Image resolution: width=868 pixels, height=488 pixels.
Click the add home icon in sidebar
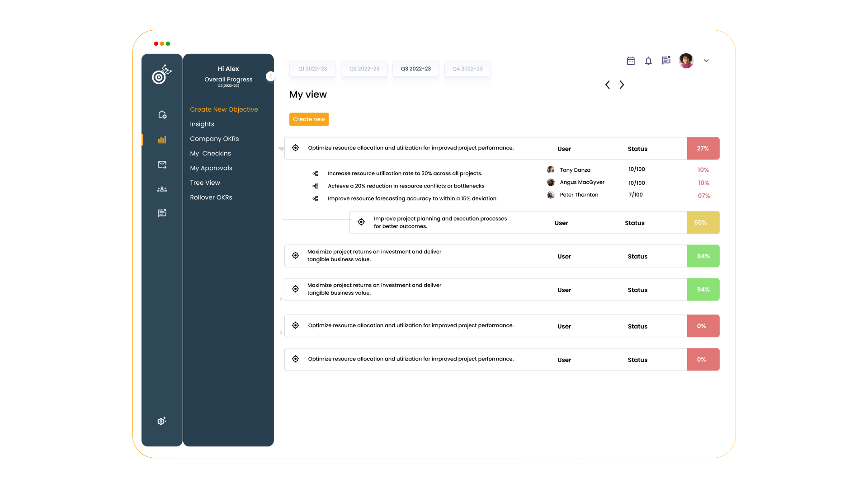162,115
